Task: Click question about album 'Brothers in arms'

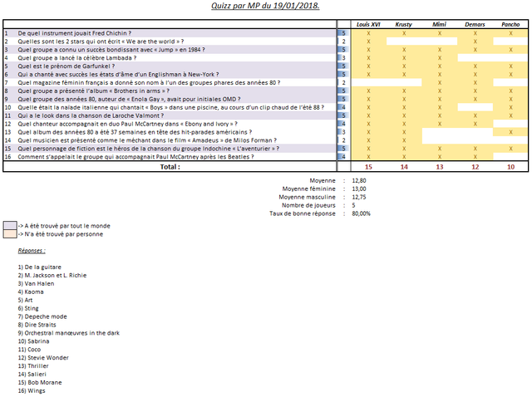Action: point(94,91)
